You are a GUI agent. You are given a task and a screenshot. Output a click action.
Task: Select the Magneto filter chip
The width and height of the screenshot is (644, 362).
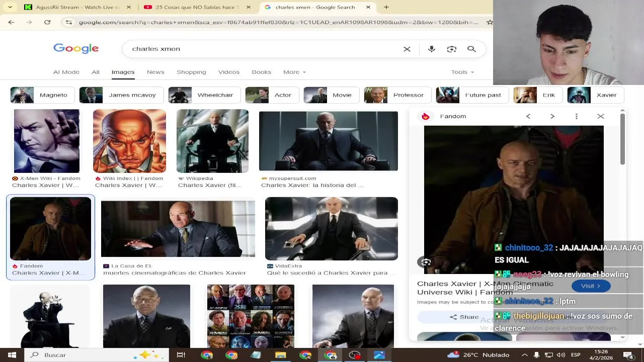[x=42, y=95]
